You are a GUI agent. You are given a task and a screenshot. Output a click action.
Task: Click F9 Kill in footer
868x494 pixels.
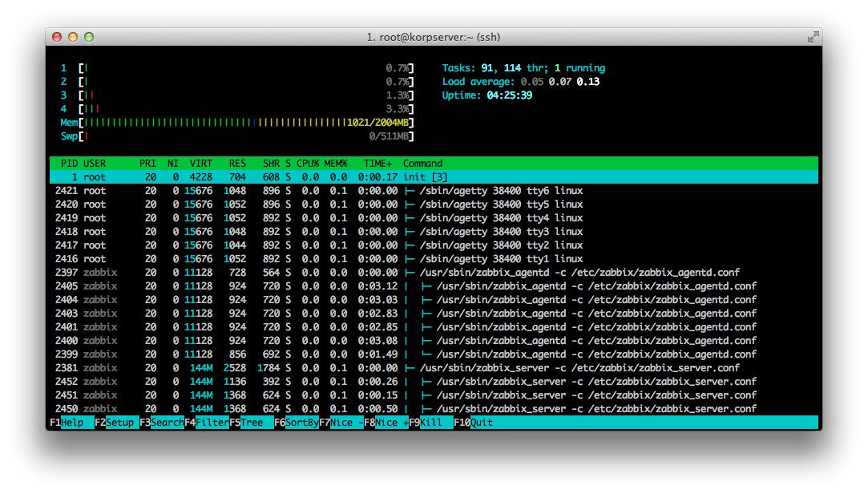430,423
